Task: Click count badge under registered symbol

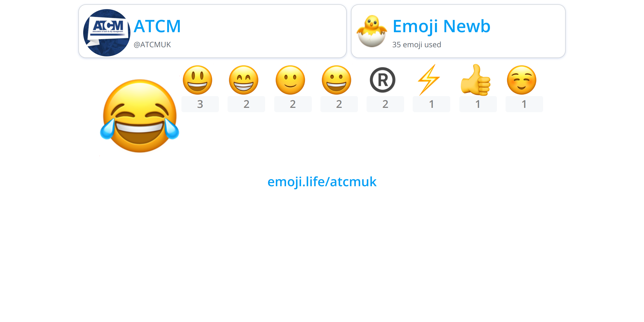Action: coord(385,104)
